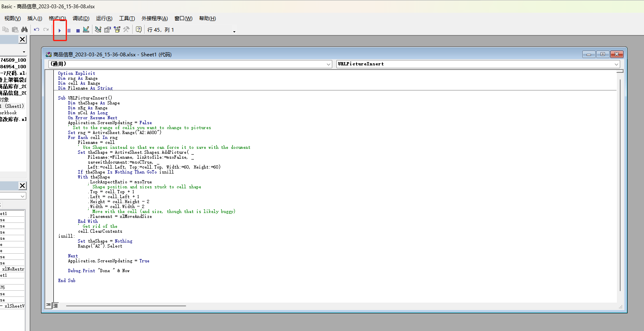This screenshot has width=644, height=331.
Task: Click the Toolbox hammer-and-wrench icon
Action: 126,30
